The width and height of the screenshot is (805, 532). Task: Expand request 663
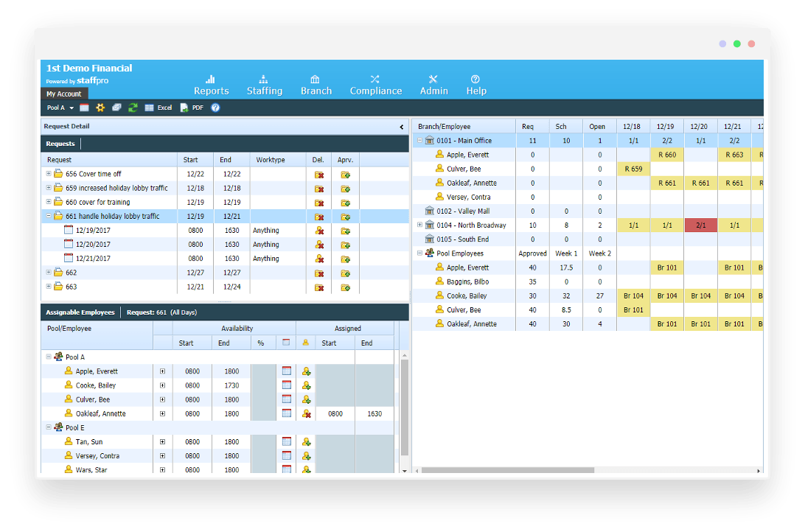tap(49, 287)
